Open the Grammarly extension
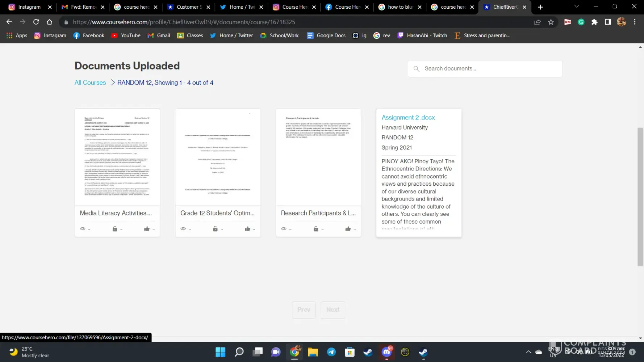 (x=581, y=22)
